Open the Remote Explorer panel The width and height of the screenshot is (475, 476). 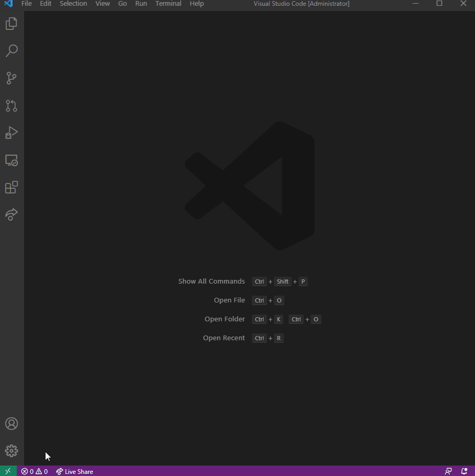(x=12, y=160)
